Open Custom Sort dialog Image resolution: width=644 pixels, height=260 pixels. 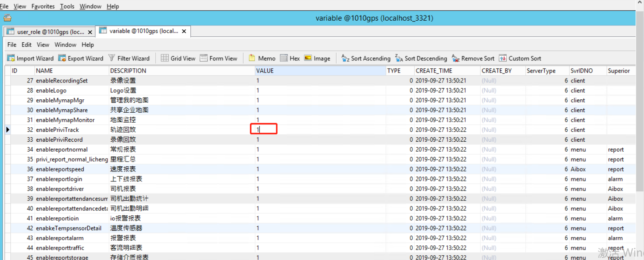520,58
